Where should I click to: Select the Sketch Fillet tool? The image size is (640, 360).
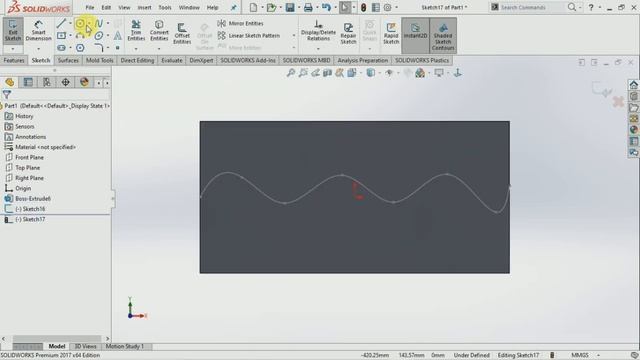pyautogui.click(x=99, y=48)
